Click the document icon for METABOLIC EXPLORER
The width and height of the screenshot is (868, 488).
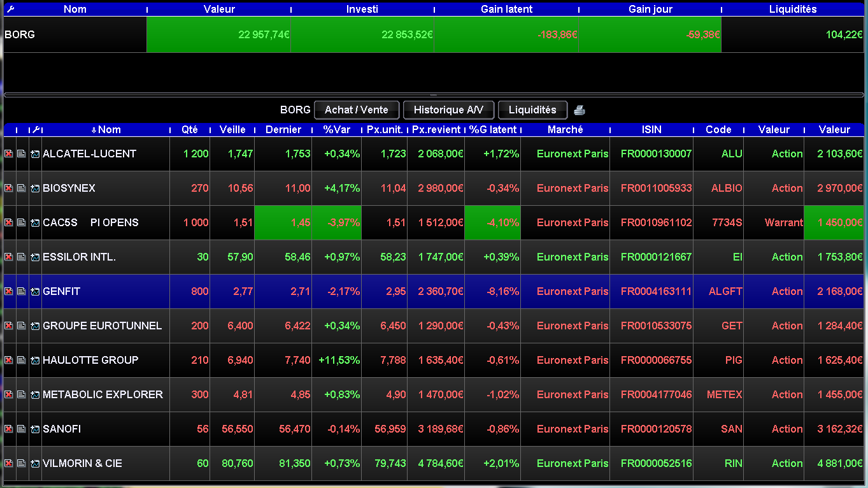(x=22, y=394)
